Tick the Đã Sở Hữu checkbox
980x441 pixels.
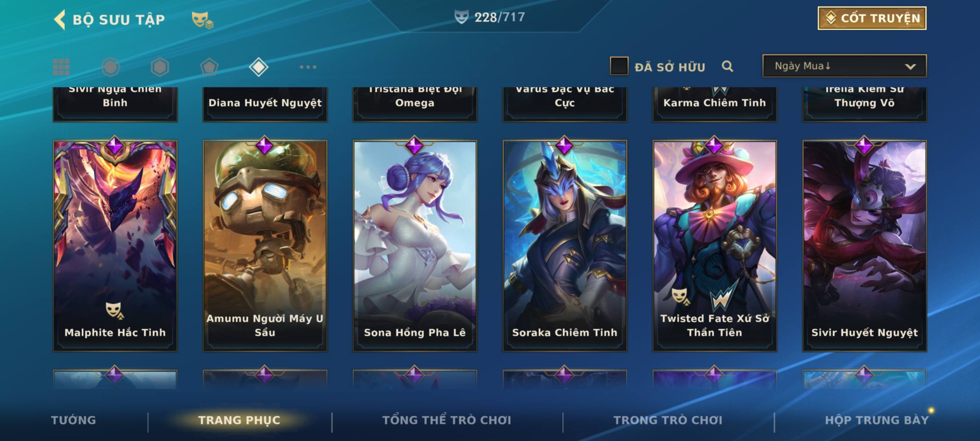click(x=619, y=66)
